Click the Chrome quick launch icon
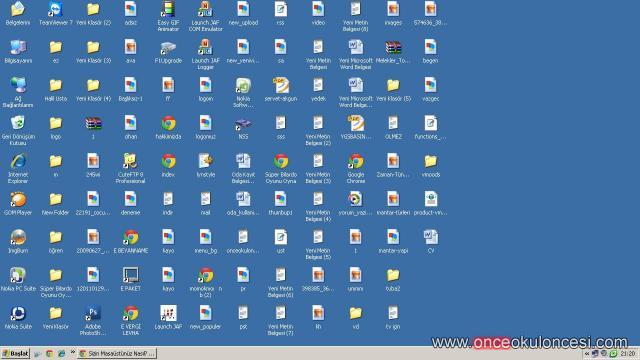Image resolution: width=640 pixels, height=360 pixels. [49, 353]
